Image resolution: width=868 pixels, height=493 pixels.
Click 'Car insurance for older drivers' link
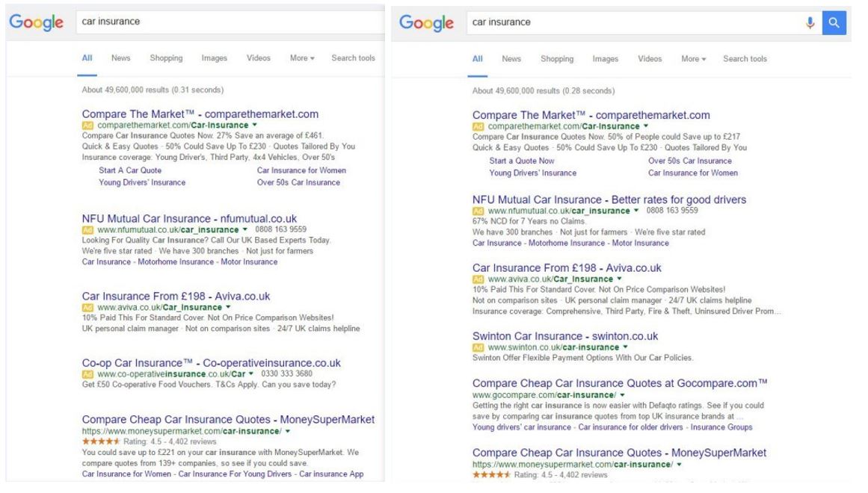630,427
